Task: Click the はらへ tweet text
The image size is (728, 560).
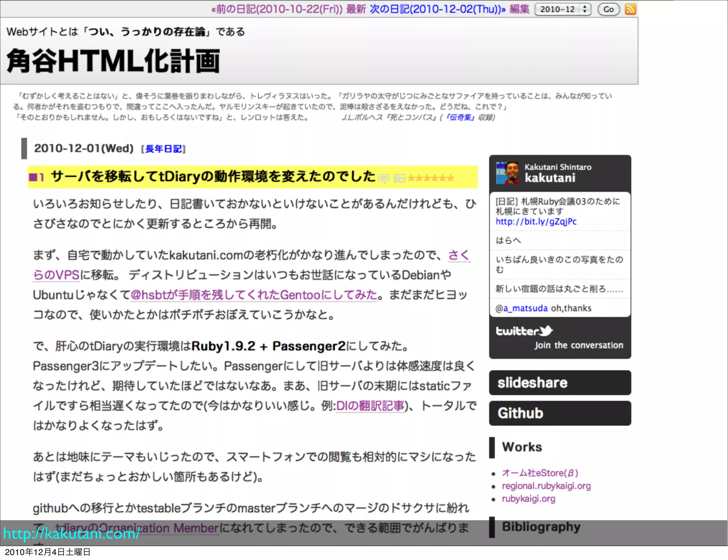Action: 508,241
